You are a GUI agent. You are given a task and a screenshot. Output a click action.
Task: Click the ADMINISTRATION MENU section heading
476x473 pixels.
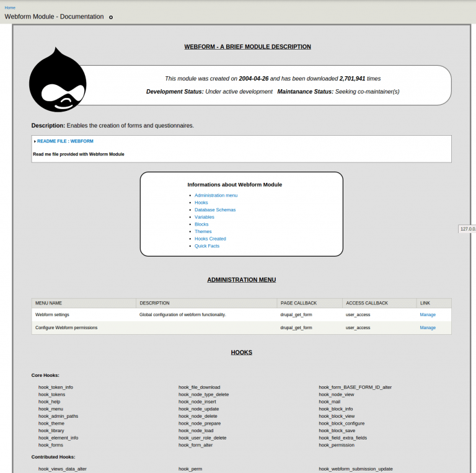[241, 280]
